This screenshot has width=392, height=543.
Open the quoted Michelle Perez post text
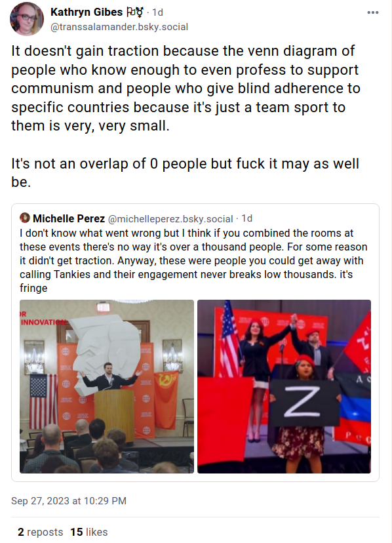193,260
